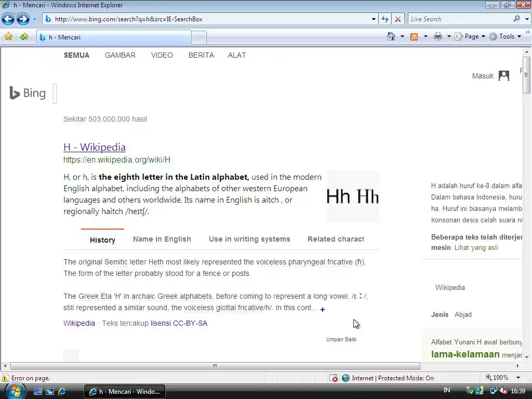Click the Stop loading button
The width and height of the screenshot is (532, 399).
tap(397, 19)
